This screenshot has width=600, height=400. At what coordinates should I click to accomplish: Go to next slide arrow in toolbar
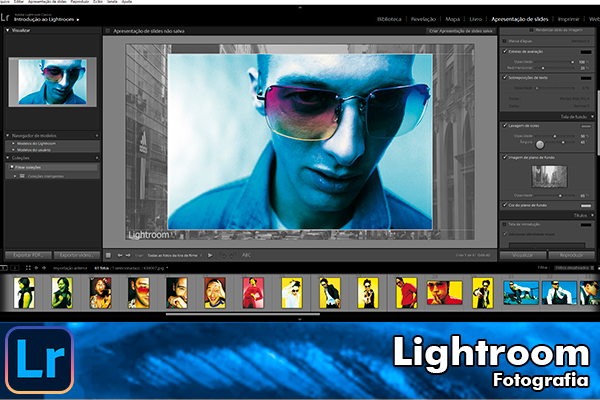tap(128, 255)
